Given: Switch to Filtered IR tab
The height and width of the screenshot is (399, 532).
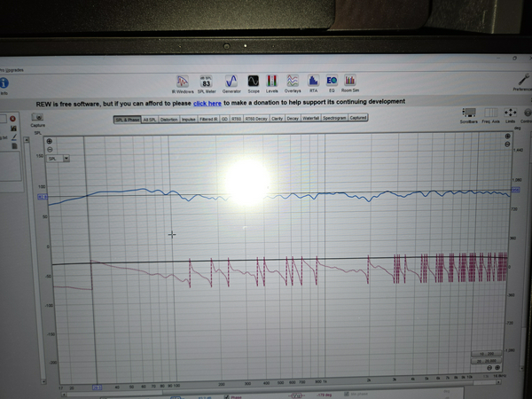Looking at the screenshot, I should (x=208, y=119).
